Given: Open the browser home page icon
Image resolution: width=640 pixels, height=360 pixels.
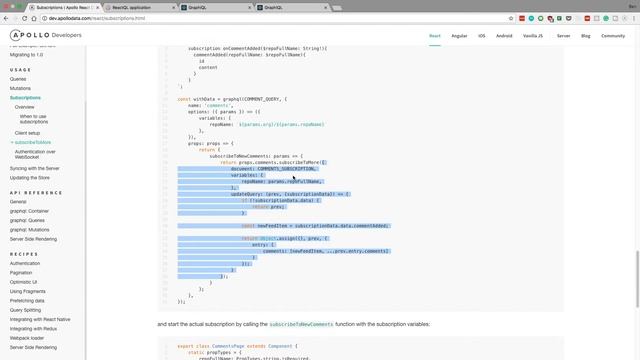Looking at the screenshot, I should click(x=34, y=18).
